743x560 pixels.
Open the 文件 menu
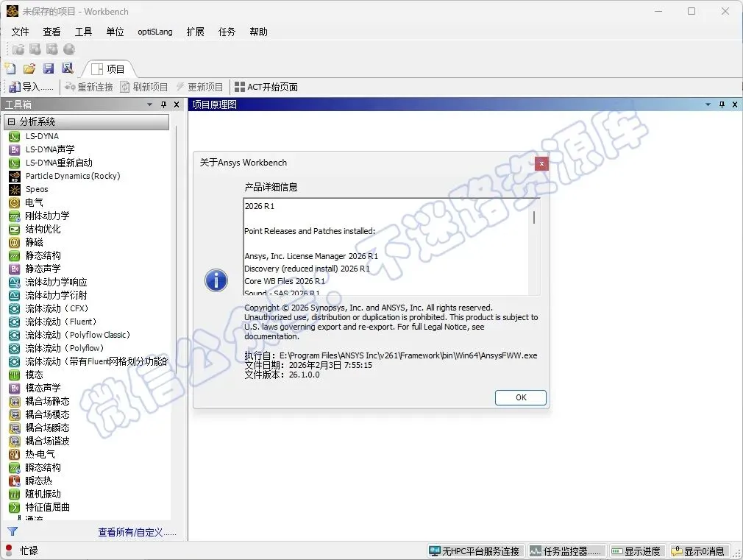[21, 32]
